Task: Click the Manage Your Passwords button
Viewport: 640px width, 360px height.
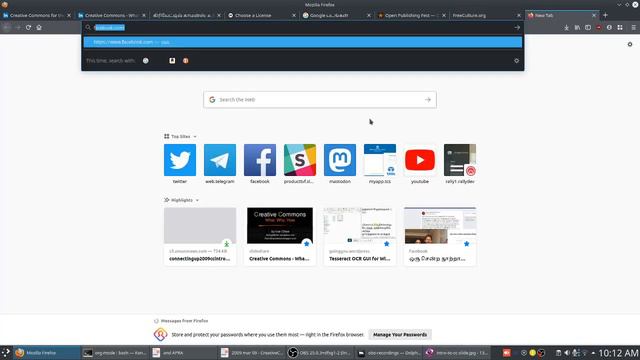Action: pyautogui.click(x=400, y=335)
